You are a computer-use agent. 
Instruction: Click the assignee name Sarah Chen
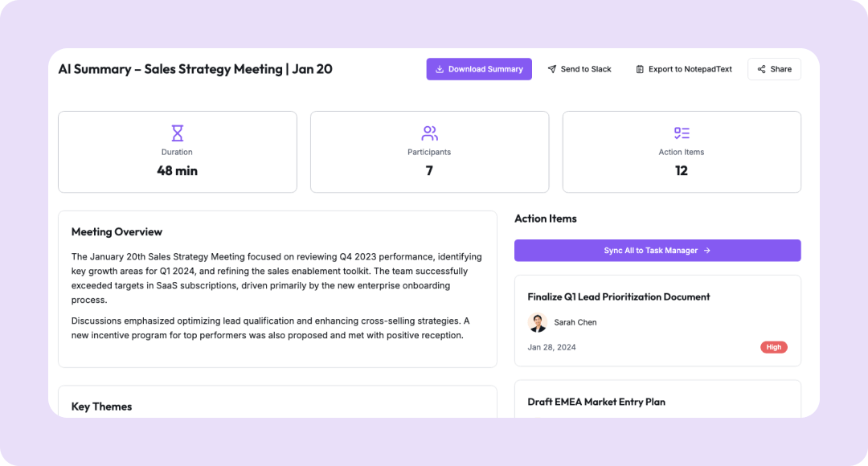tap(575, 322)
